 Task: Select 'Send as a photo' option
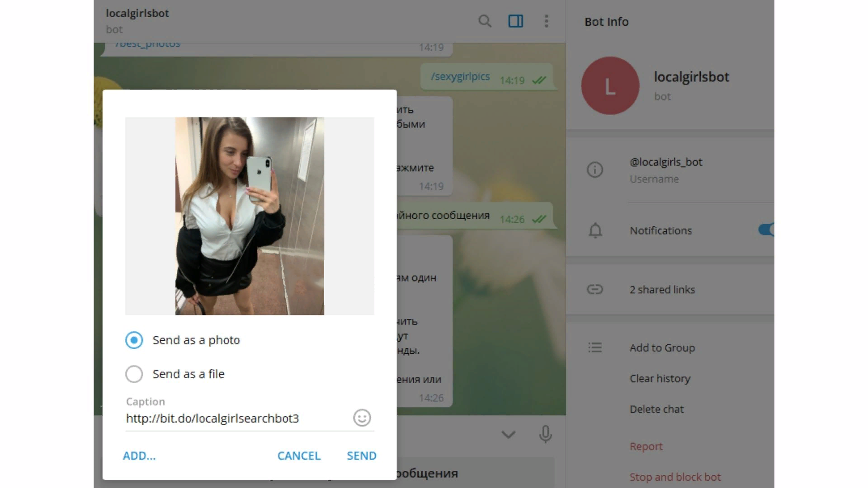pyautogui.click(x=134, y=340)
